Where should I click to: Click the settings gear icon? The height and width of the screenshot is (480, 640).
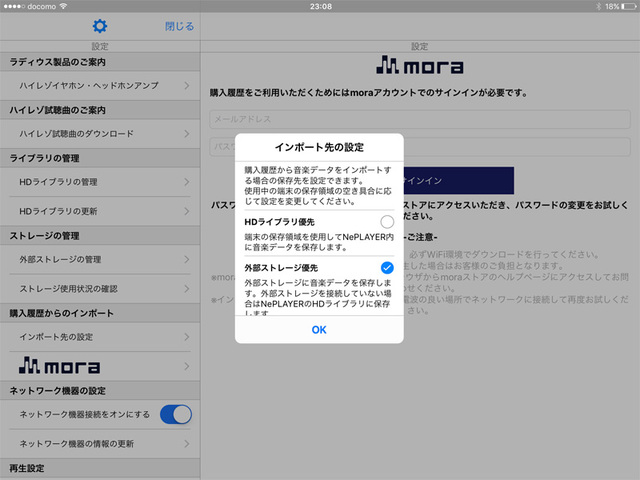100,26
